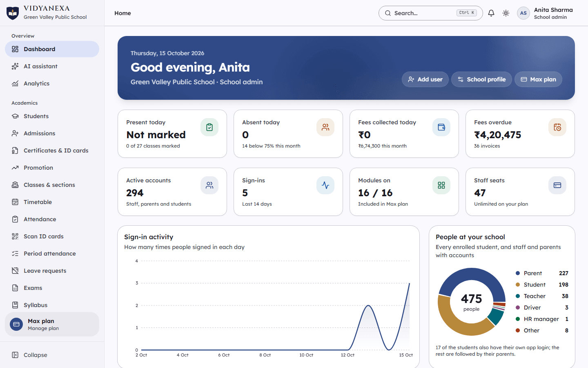This screenshot has height=368, width=588.
Task: Open the Timetable page
Action: point(52,202)
